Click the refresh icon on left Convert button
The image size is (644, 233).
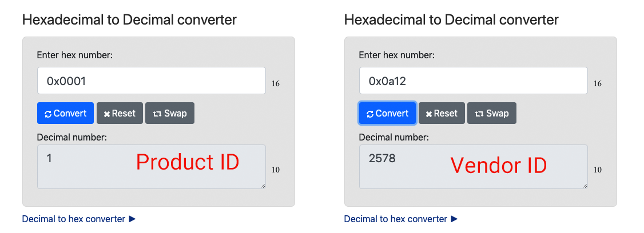pos(48,114)
